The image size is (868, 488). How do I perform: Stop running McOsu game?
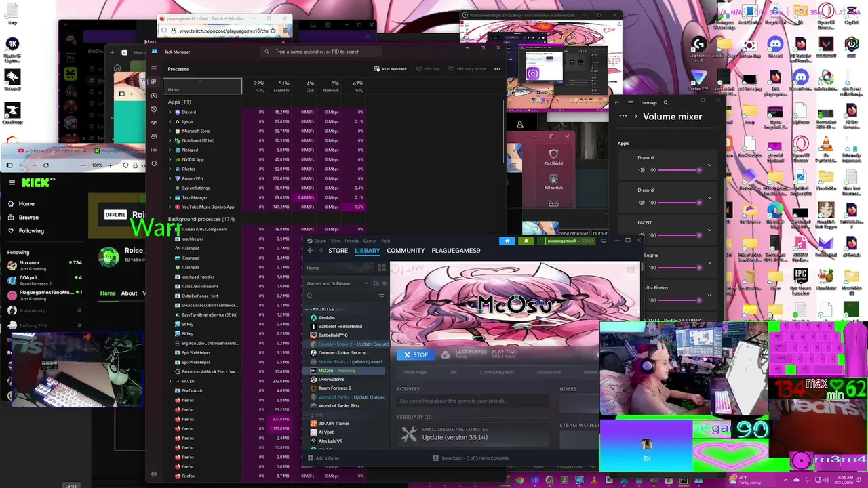416,354
